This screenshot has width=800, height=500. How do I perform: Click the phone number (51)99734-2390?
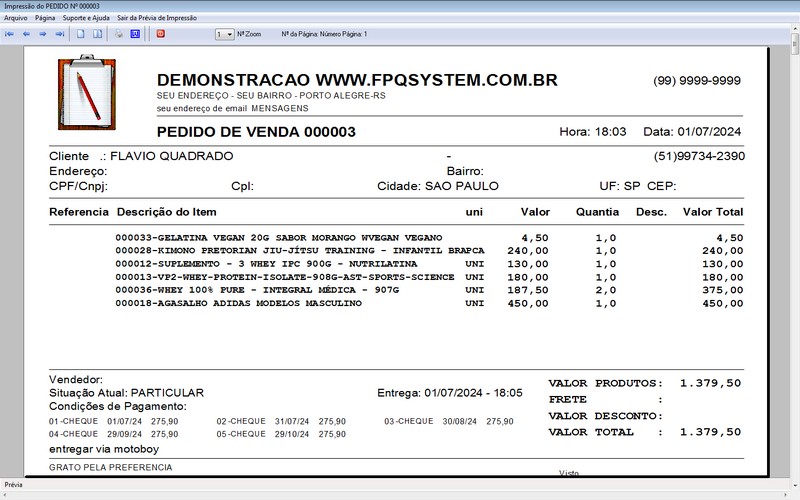point(699,156)
